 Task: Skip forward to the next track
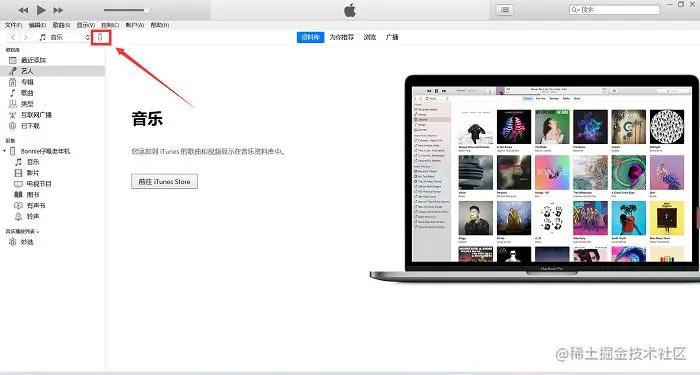(58, 10)
